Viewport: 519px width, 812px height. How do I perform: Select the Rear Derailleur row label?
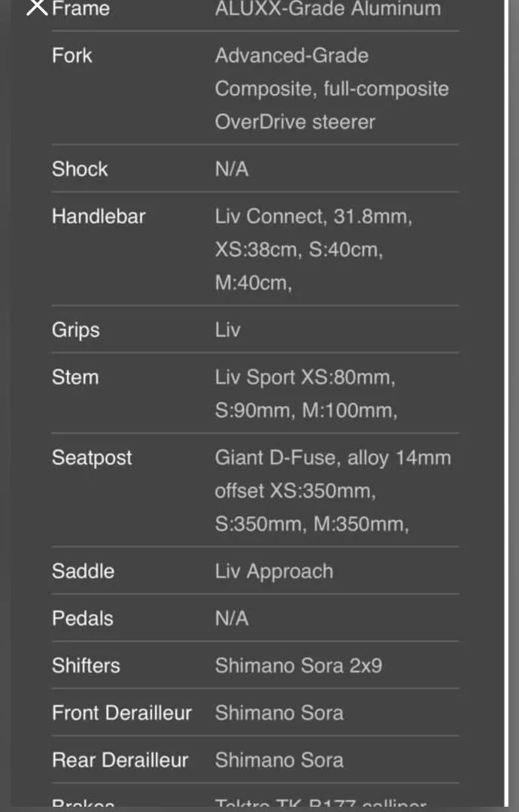coord(120,761)
